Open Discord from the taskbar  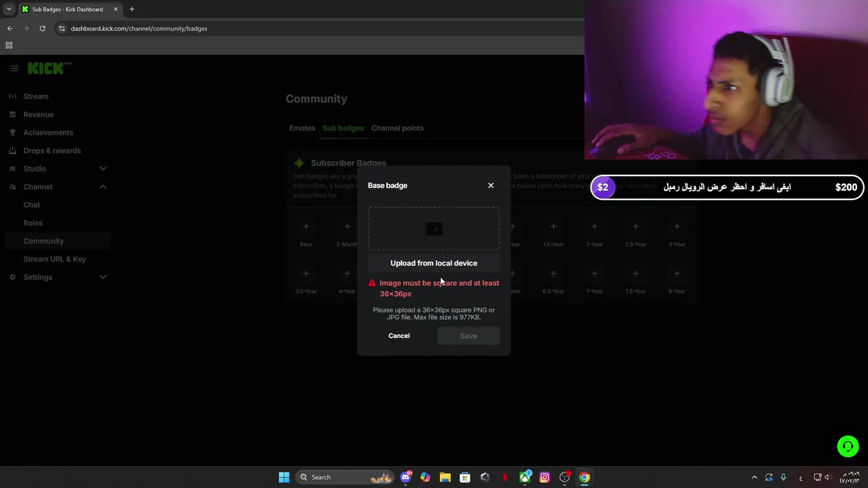coord(406,477)
